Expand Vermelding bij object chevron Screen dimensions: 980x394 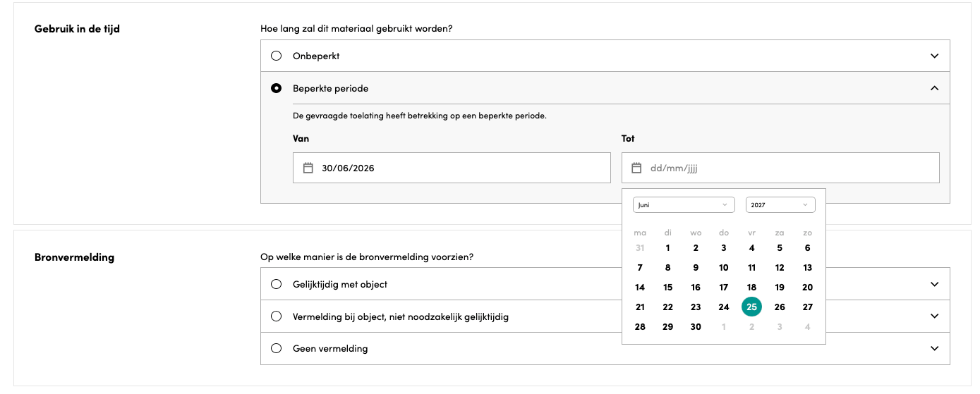(935, 316)
